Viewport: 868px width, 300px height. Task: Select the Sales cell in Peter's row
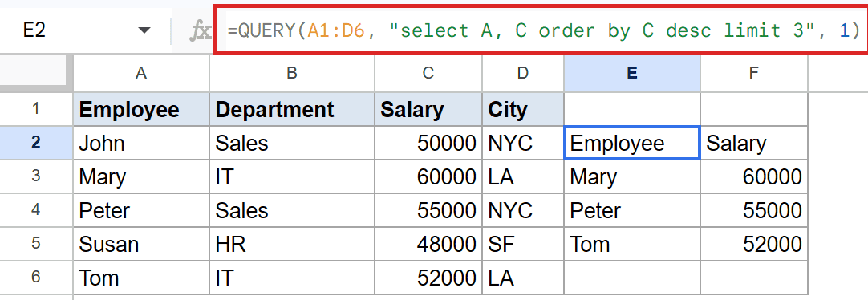tap(292, 210)
